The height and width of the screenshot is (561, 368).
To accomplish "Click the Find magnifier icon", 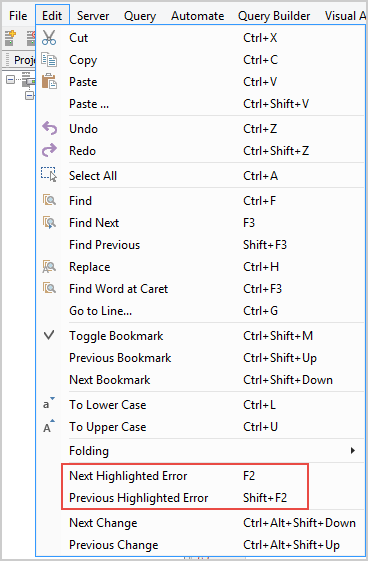I will tap(49, 200).
